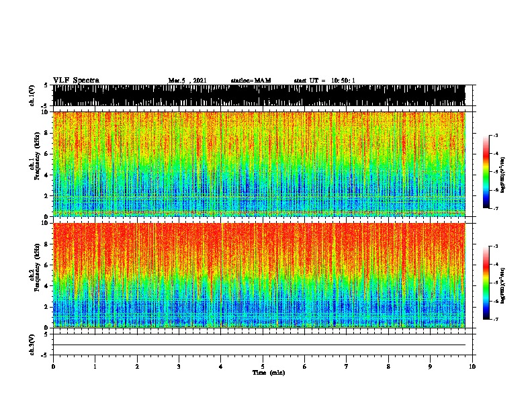The image size is (532, 411).
Task: Click time axis tick label "1"
Action: click(95, 367)
